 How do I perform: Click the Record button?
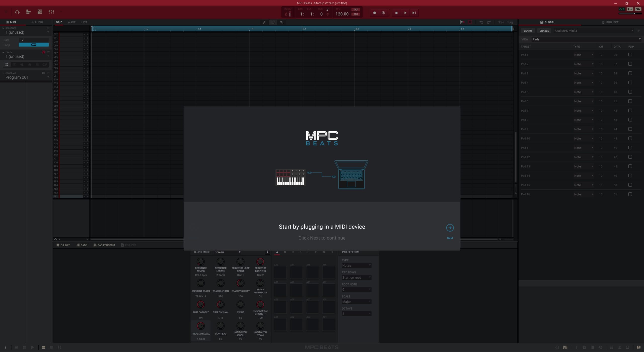coord(374,13)
